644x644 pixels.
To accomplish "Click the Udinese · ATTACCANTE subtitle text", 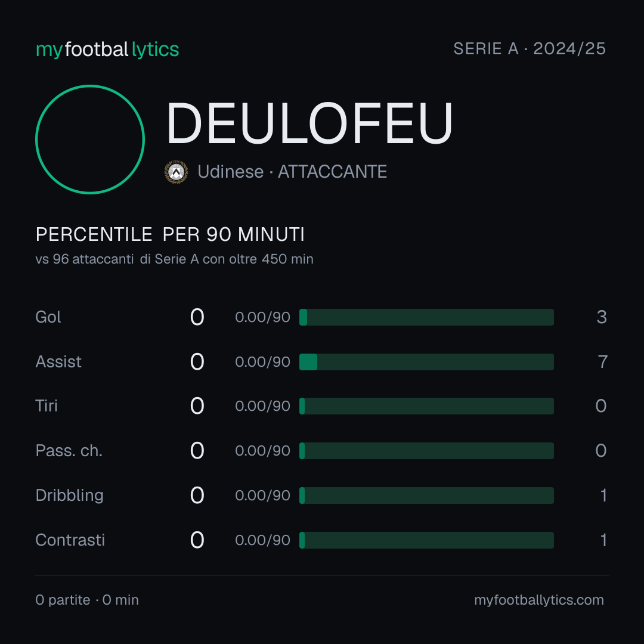I will (292, 172).
